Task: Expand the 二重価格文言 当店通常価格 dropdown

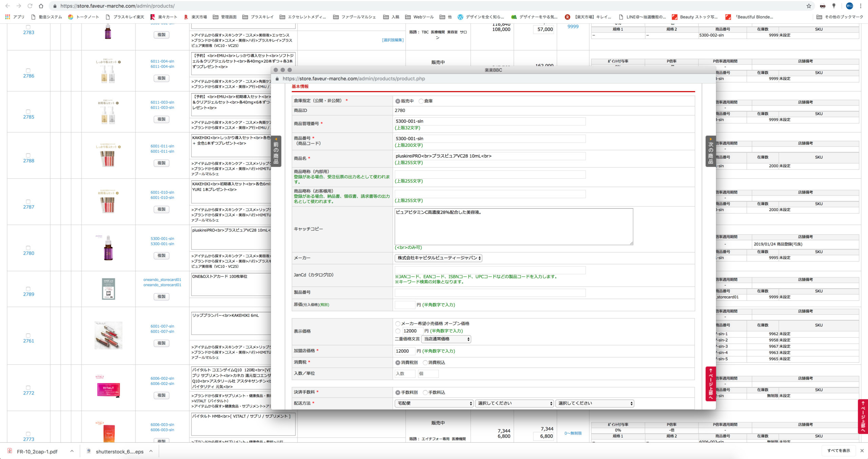Action: [x=446, y=339]
